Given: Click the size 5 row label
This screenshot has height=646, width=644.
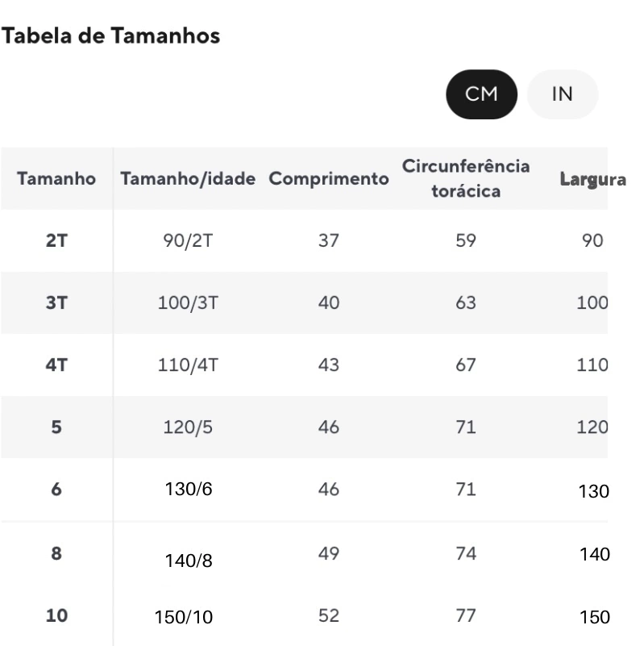Looking at the screenshot, I should [56, 427].
